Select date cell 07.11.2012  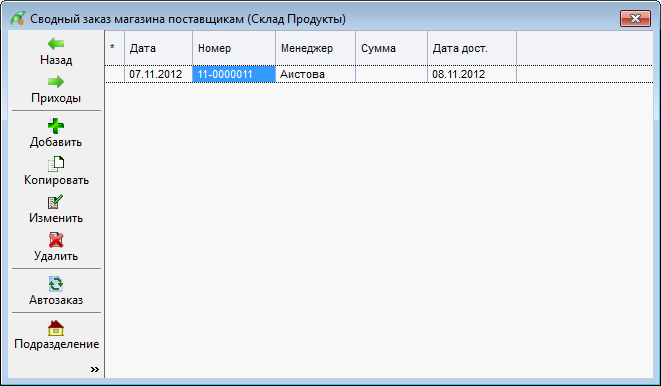(x=159, y=74)
